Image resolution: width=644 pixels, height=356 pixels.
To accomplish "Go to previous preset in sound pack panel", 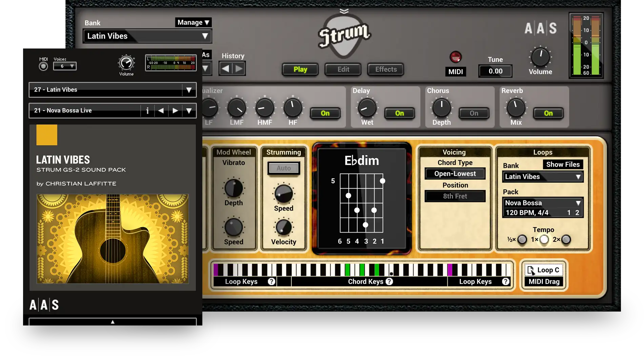I will coord(161,111).
